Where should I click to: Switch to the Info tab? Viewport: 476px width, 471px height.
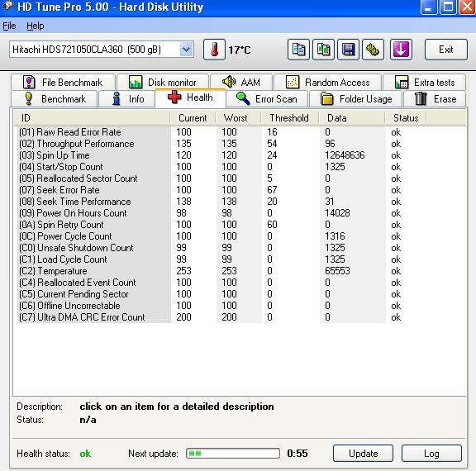coord(127,99)
